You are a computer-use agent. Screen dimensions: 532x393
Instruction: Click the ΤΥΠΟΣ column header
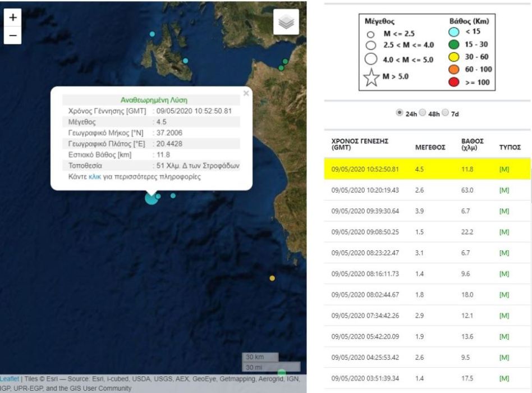pos(510,147)
